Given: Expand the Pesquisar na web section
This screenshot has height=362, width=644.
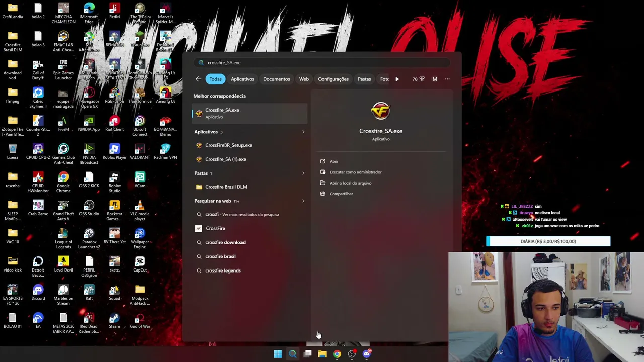Looking at the screenshot, I should click(303, 201).
